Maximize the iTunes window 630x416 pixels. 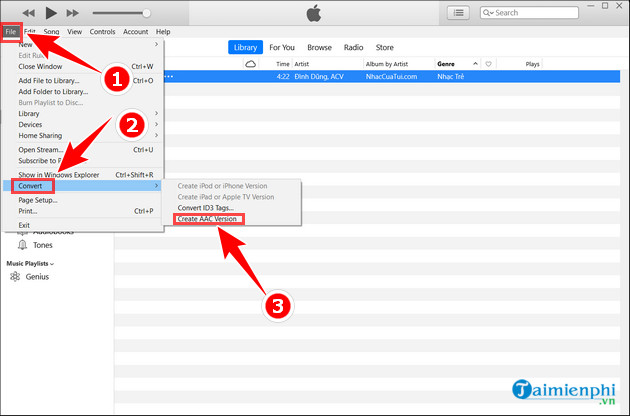click(605, 6)
